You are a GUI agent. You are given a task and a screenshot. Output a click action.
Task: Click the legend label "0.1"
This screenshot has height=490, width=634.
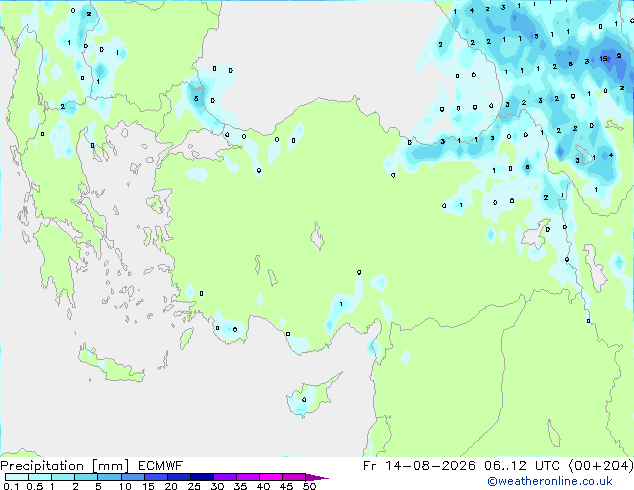(11, 486)
